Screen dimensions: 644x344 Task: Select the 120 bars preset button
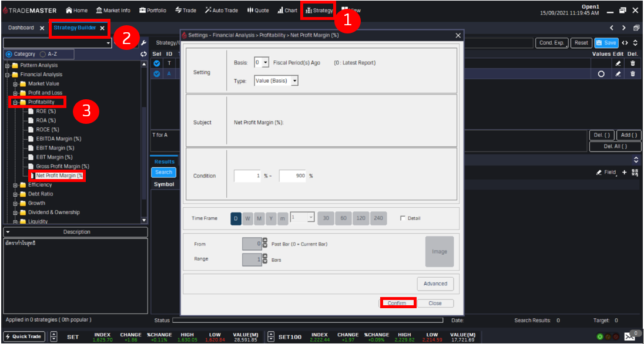point(361,218)
